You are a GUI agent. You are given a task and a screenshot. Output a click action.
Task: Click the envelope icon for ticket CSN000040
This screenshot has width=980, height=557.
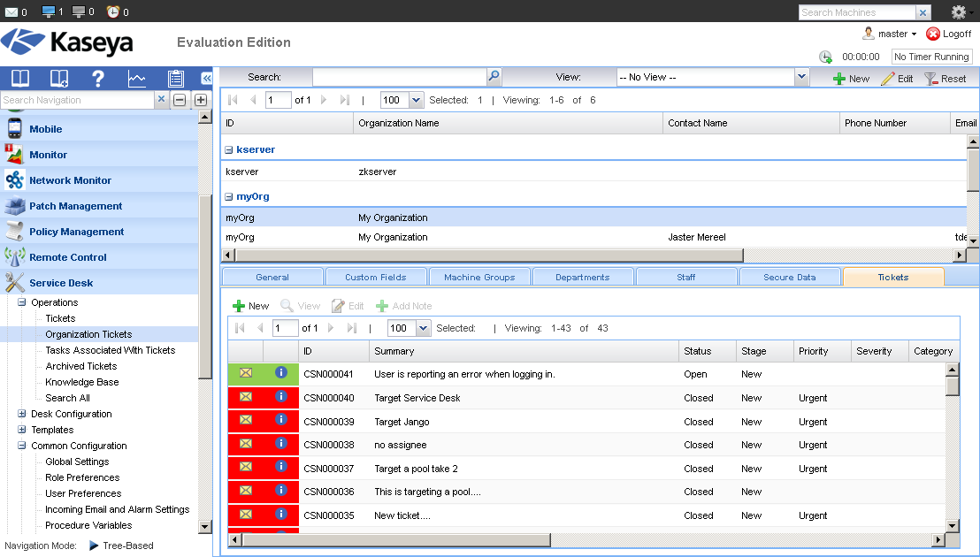click(246, 397)
